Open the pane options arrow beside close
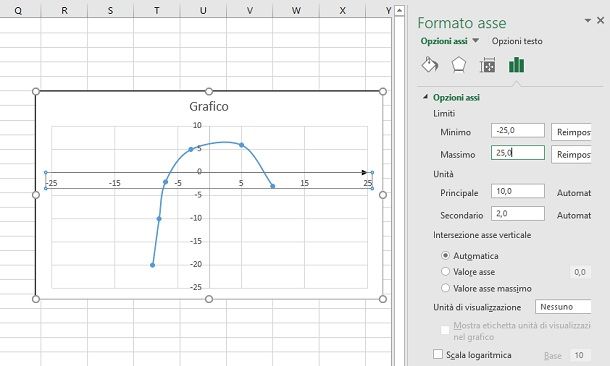The height and width of the screenshot is (366, 610). coord(588,20)
